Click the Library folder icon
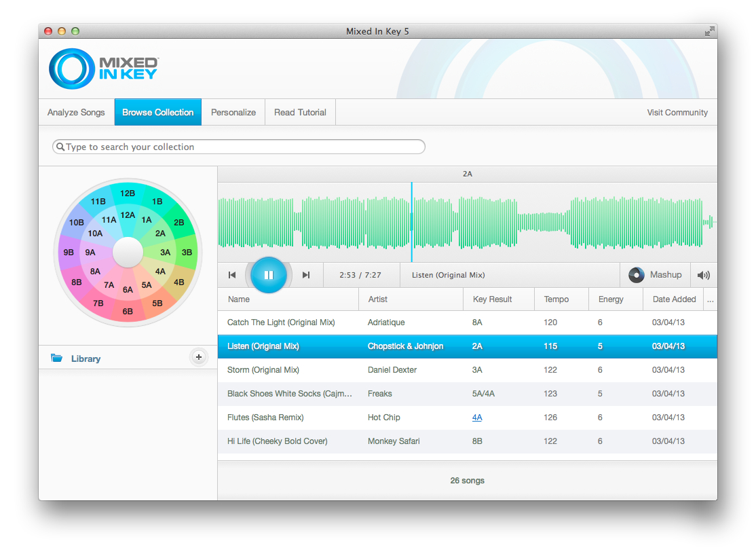The image size is (756, 554). point(56,358)
